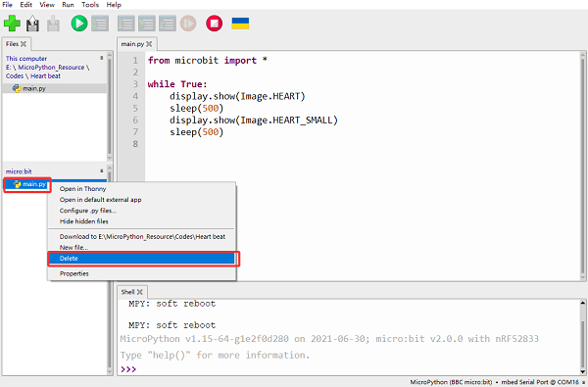Image resolution: width=588 pixels, height=387 pixels.
Task: Click the Step out toolbar icon
Action: [x=168, y=24]
